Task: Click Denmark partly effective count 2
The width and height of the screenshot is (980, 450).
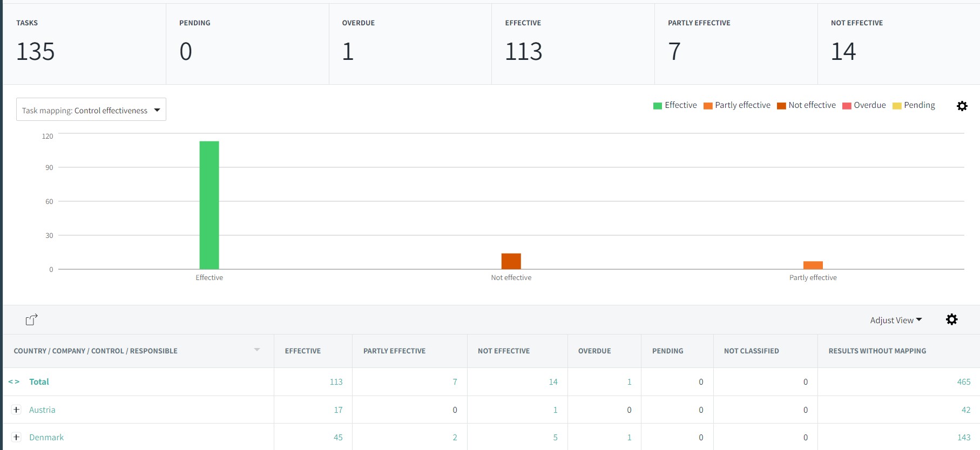Action: pos(455,437)
